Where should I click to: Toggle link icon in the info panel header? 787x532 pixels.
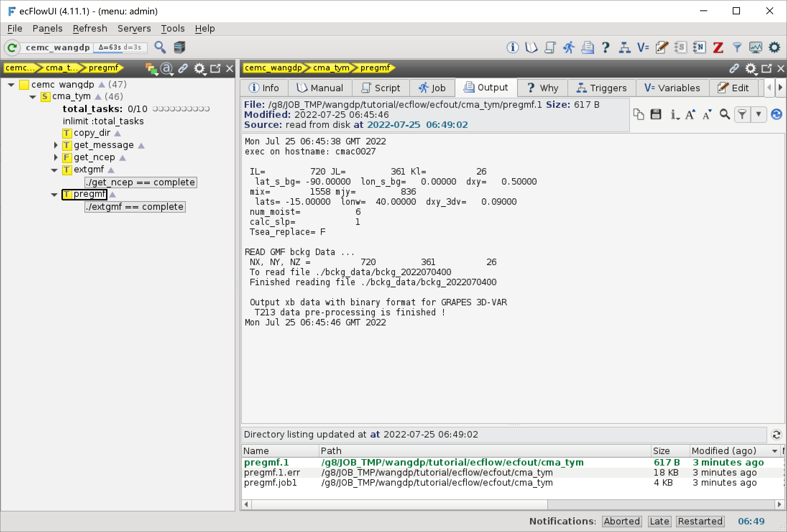734,68
